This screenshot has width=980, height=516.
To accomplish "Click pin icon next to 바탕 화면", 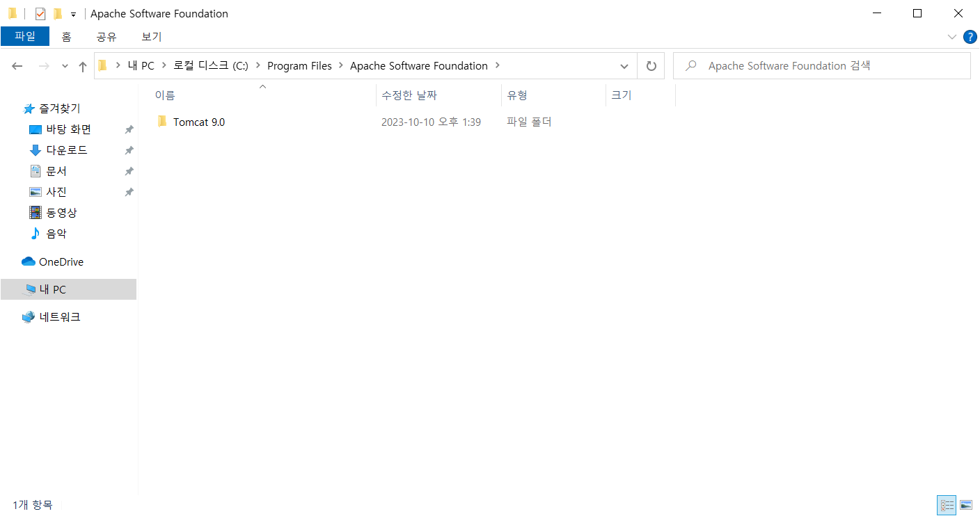I will [x=129, y=129].
